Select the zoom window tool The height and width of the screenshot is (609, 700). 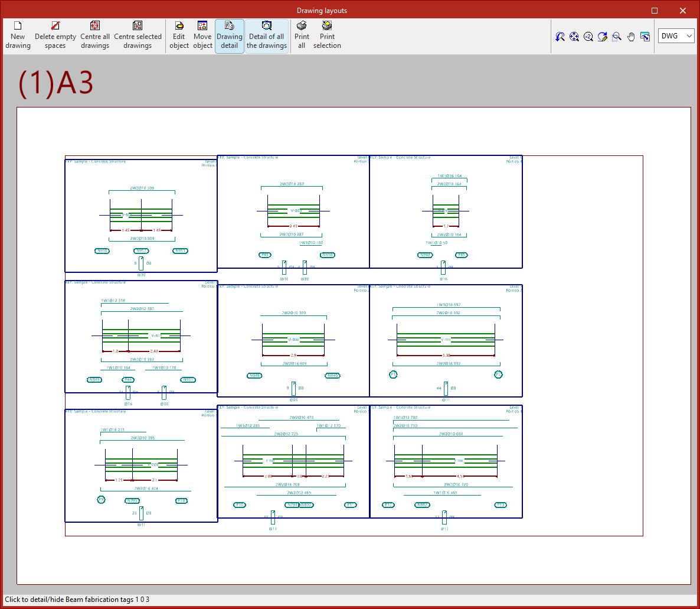(x=617, y=37)
